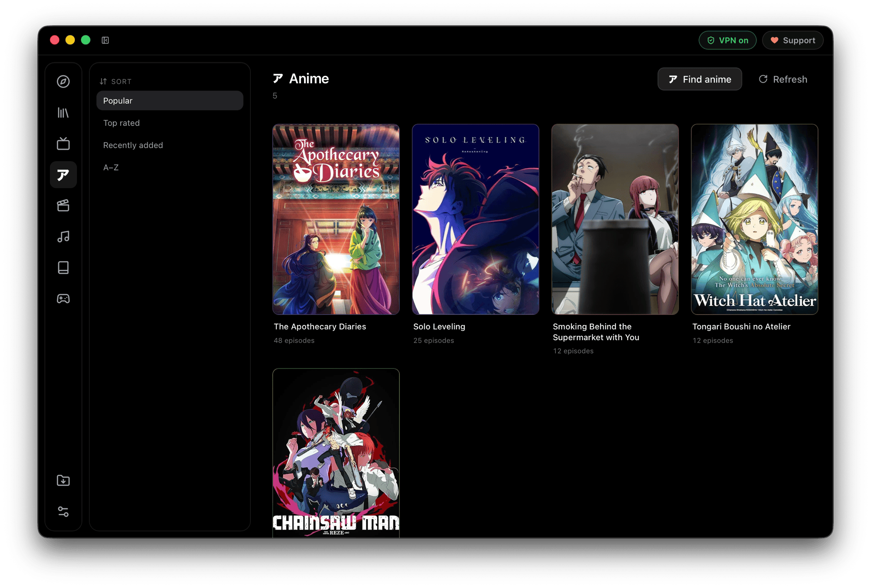871x588 pixels.
Task: Open the Solo Leveling poster
Action: coord(476,219)
